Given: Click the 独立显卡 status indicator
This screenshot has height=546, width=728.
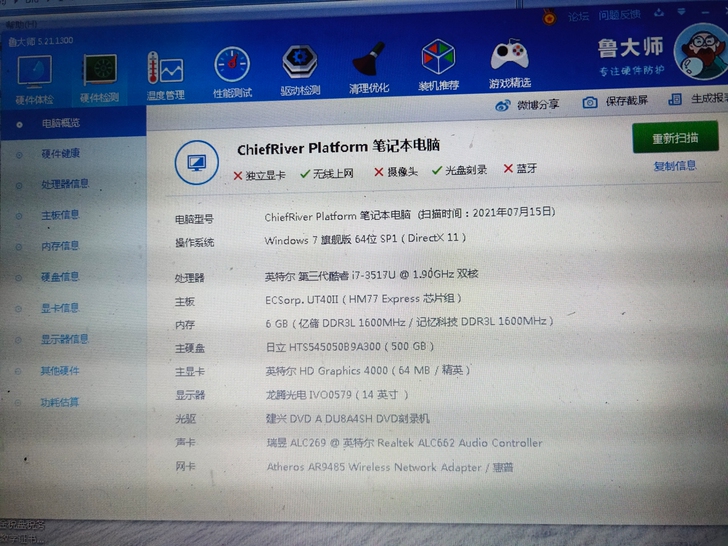Looking at the screenshot, I should [260, 176].
